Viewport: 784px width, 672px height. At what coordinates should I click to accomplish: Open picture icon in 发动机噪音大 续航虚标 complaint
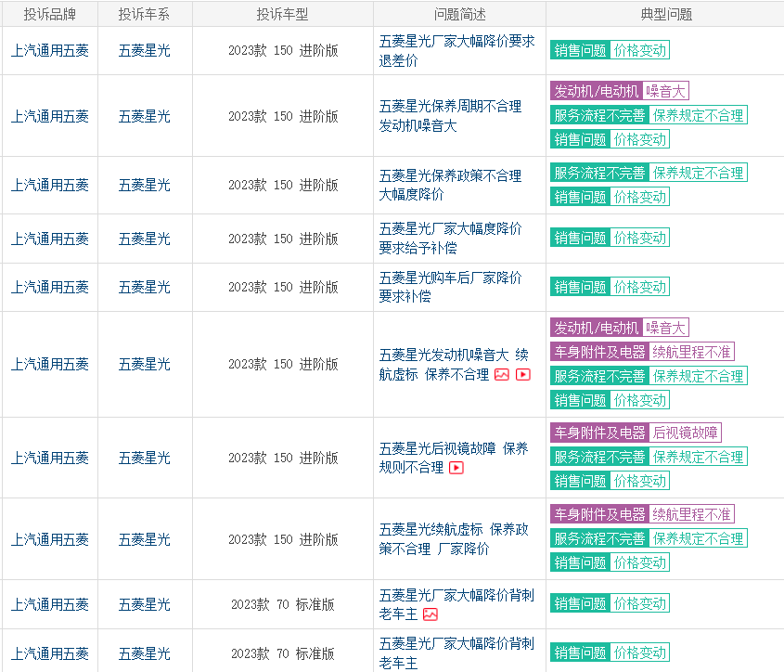coord(502,375)
